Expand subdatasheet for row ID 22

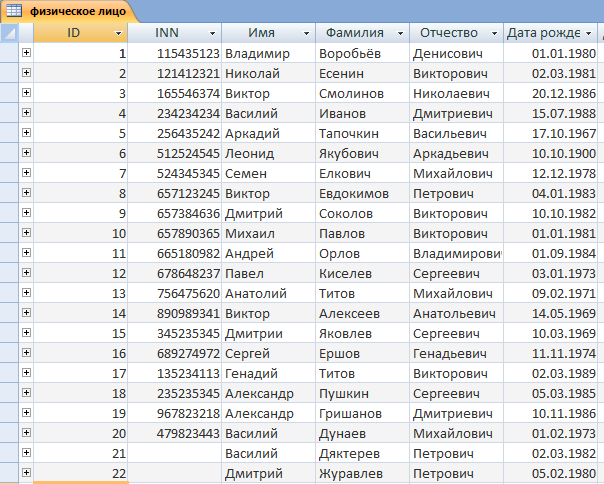pyautogui.click(x=26, y=472)
